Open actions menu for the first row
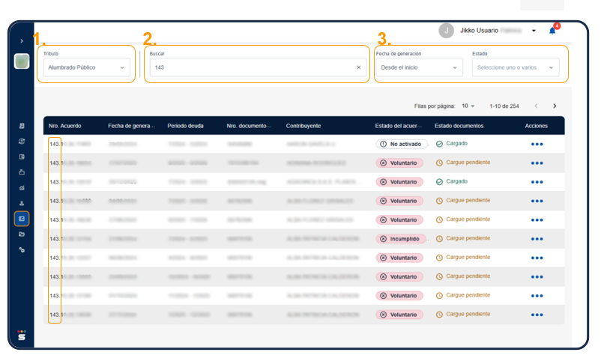The image size is (604, 364). 537,144
